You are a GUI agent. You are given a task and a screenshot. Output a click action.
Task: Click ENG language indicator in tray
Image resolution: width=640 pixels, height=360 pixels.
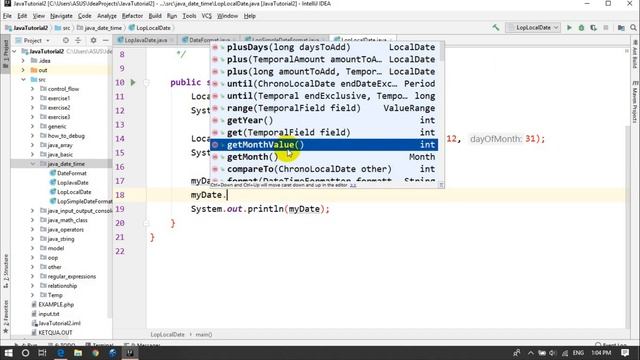(578, 353)
